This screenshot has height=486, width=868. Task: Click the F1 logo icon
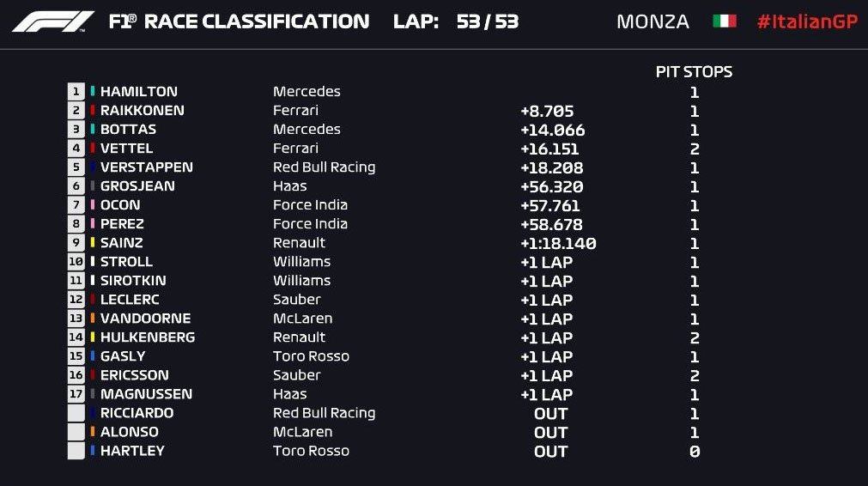pos(53,21)
